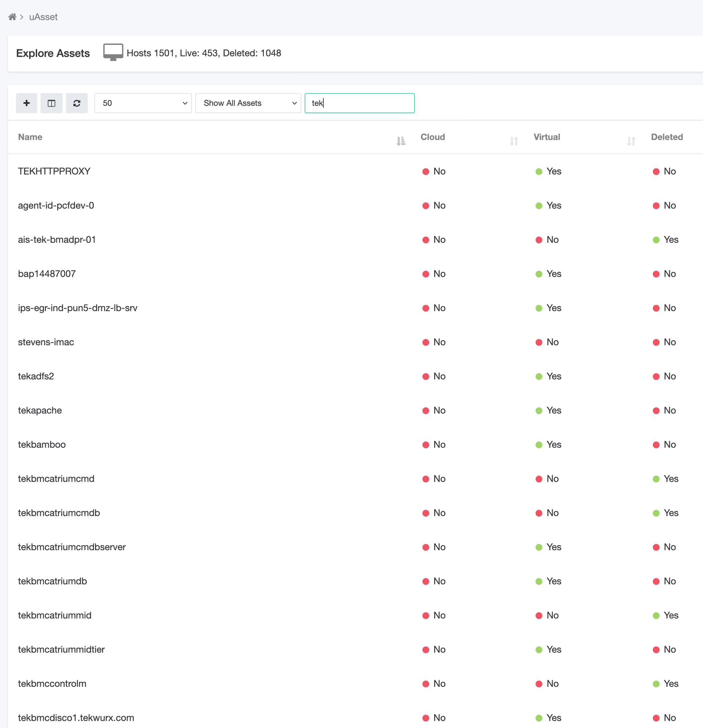Click the home icon in the breadcrumb
This screenshot has height=728, width=703.
click(x=12, y=17)
